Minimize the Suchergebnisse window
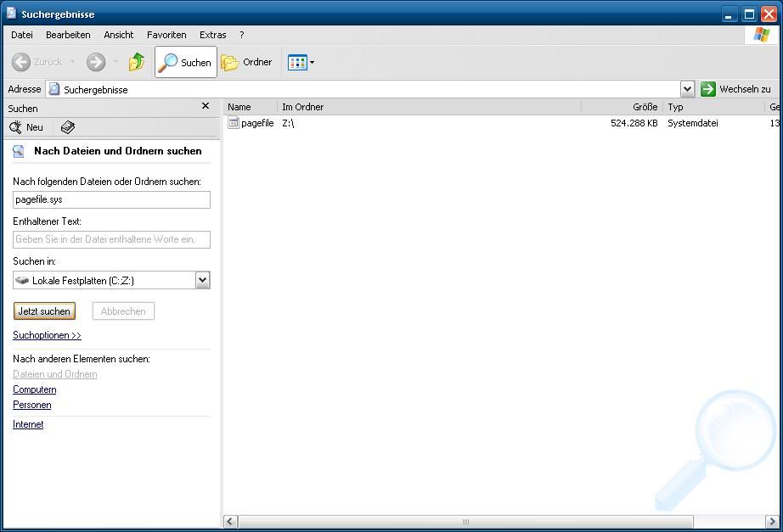This screenshot has height=532, width=783. [729, 14]
